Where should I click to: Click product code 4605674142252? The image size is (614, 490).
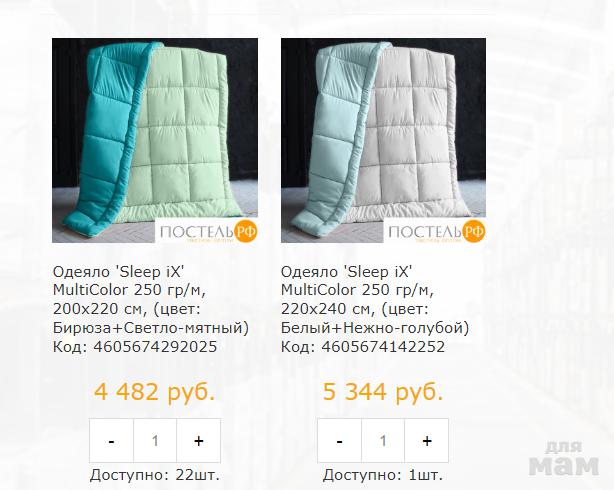point(383,347)
